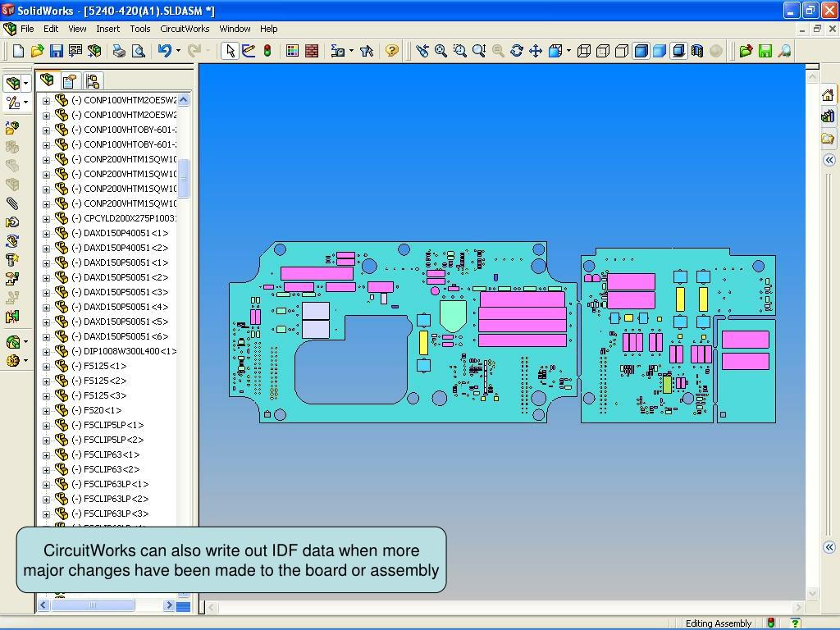Open the Window menu

pyautogui.click(x=235, y=29)
